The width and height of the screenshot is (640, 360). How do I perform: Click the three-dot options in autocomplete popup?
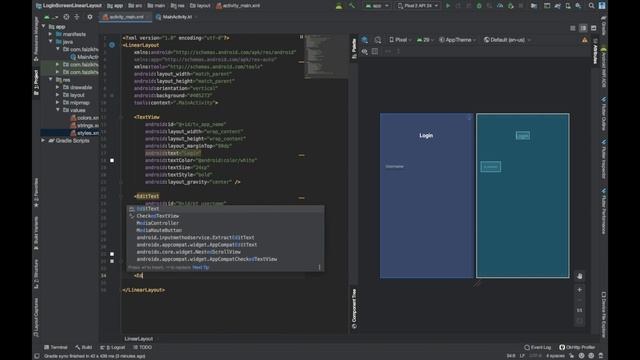point(319,267)
